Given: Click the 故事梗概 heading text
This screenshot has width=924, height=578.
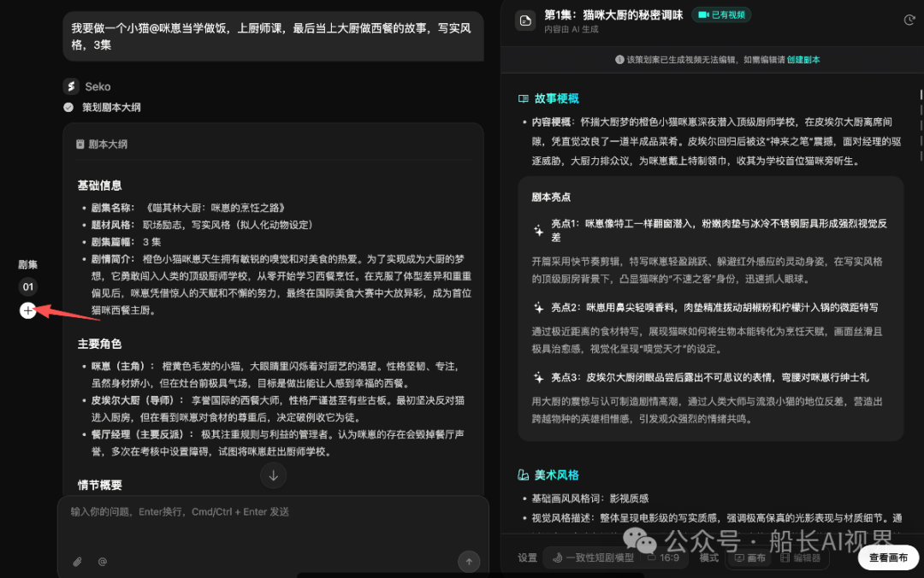Looking at the screenshot, I should point(556,98).
